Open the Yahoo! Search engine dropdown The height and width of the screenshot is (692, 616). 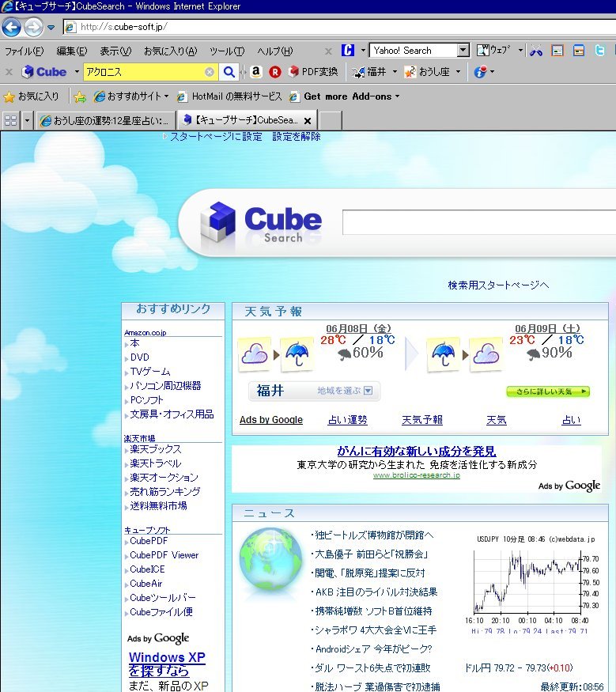click(463, 51)
